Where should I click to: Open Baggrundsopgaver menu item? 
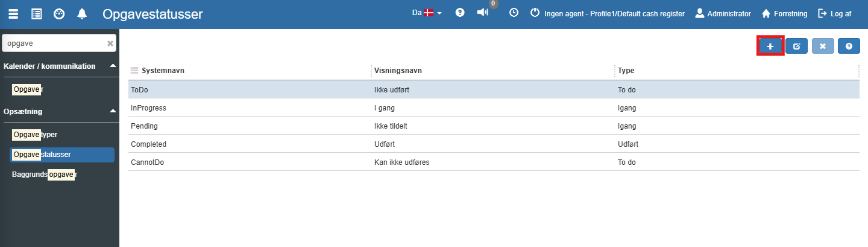point(45,175)
